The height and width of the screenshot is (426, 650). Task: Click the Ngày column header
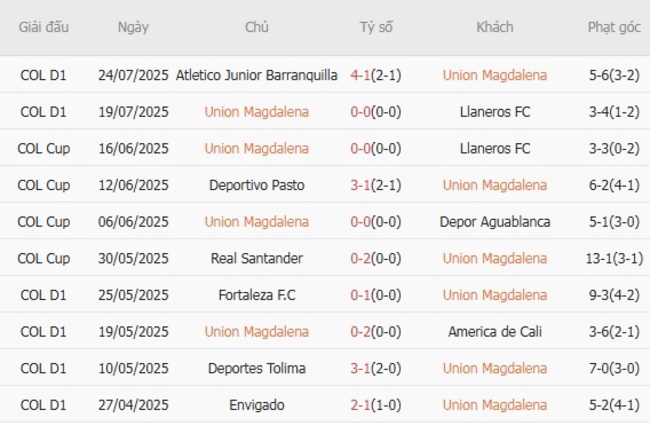click(133, 27)
